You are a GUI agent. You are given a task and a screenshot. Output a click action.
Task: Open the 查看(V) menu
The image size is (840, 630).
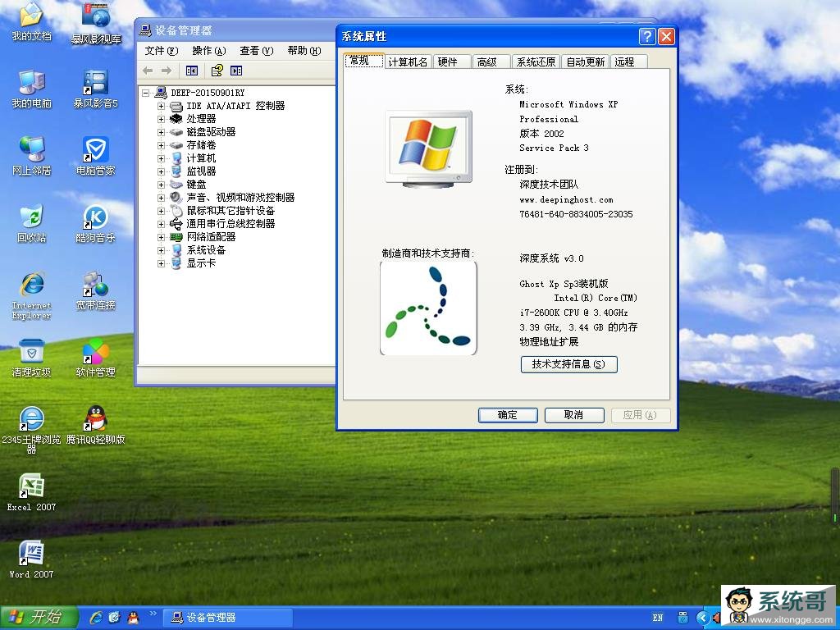pyautogui.click(x=257, y=51)
